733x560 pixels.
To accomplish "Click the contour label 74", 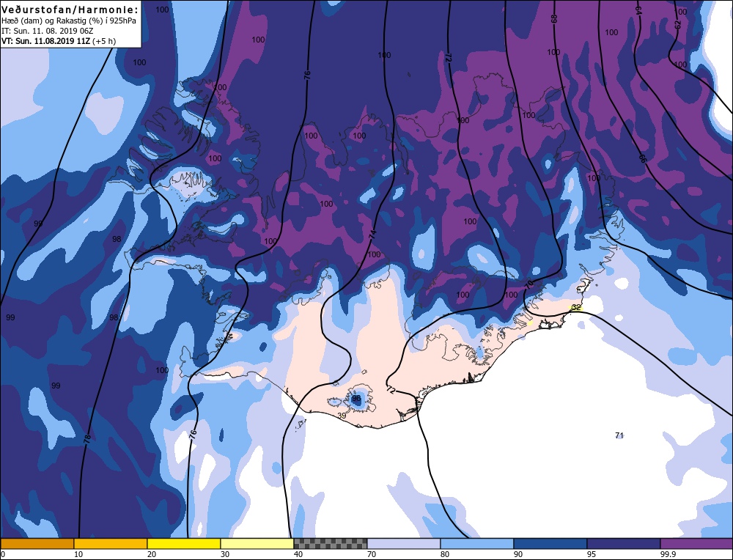I will coord(372,235).
